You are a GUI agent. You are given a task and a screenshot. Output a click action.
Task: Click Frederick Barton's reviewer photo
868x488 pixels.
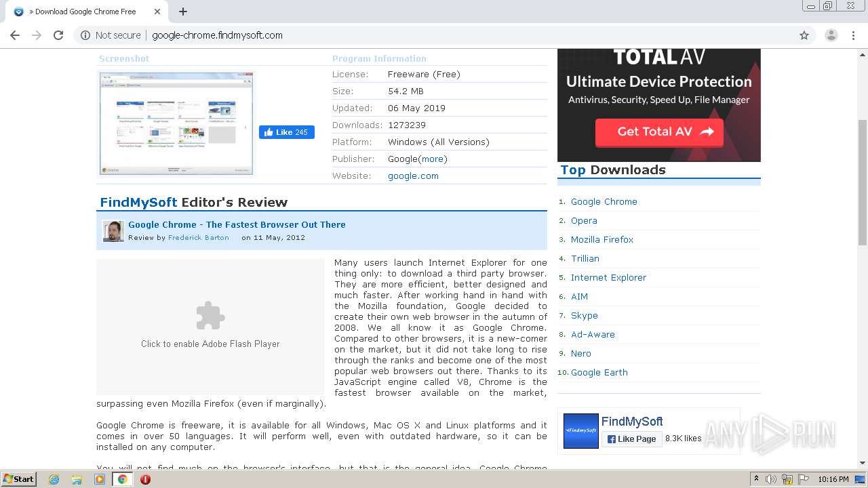coord(113,231)
